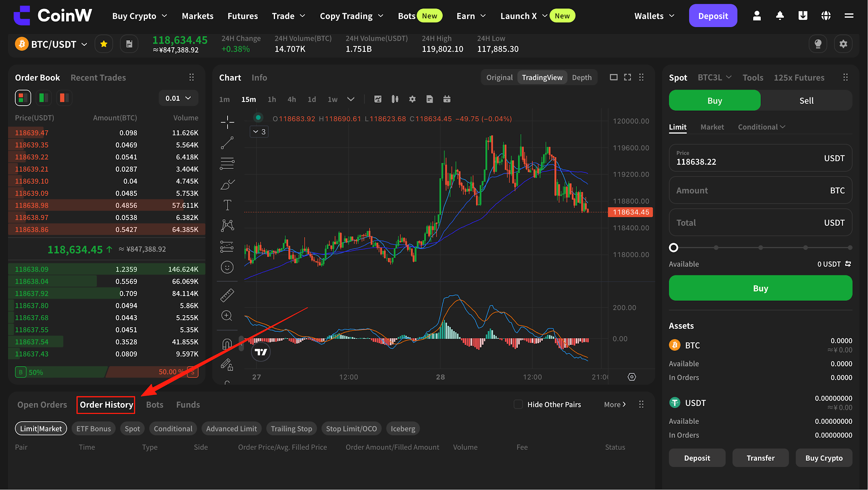Screen dimensions: 868x490
Task: Switch to Recent Trades tab
Action: tap(98, 78)
